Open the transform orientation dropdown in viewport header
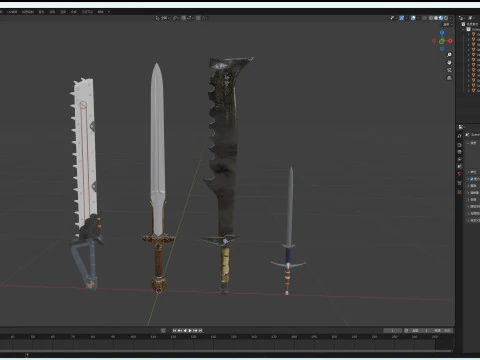The width and height of the screenshot is (480, 360). 163,18
